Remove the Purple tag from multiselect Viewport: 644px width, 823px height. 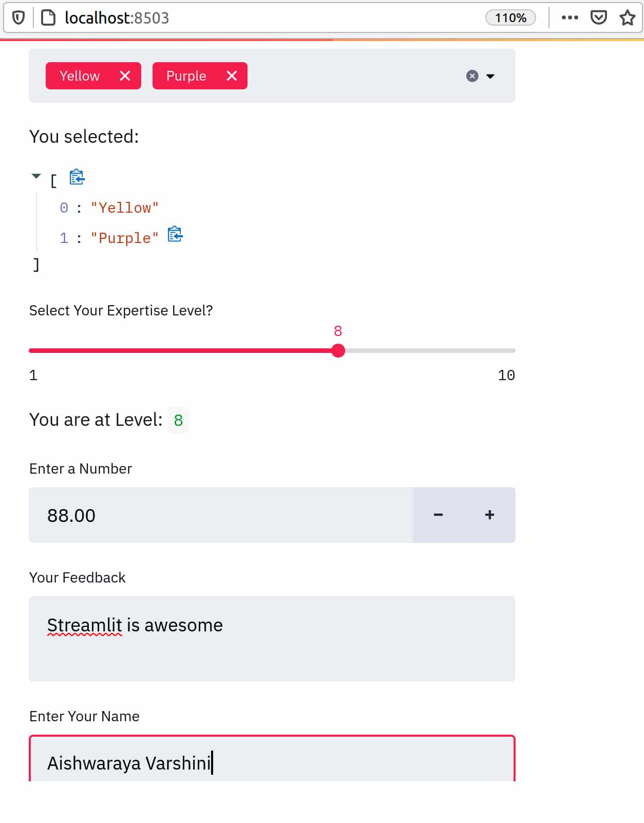click(232, 76)
